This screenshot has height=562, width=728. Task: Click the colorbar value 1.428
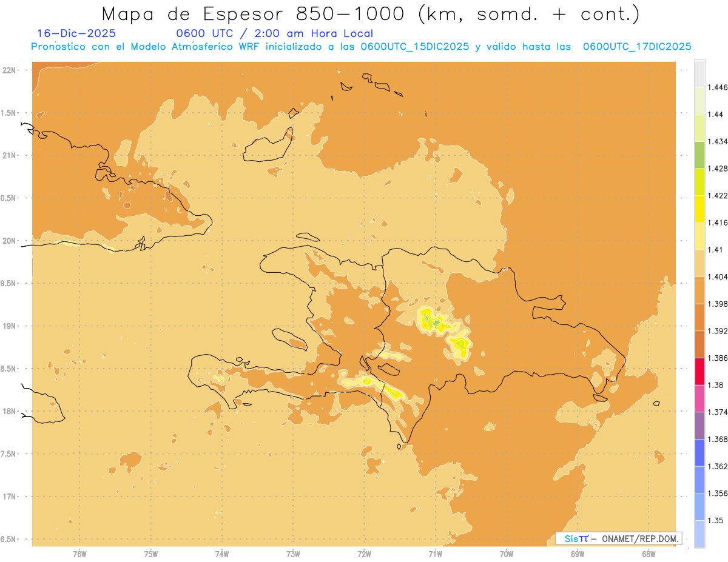[718, 169]
